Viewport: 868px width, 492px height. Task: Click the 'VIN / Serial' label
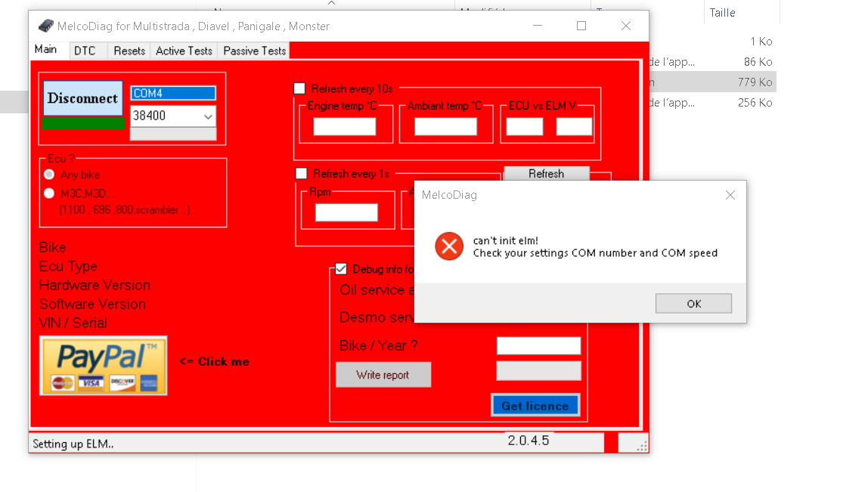[73, 323]
